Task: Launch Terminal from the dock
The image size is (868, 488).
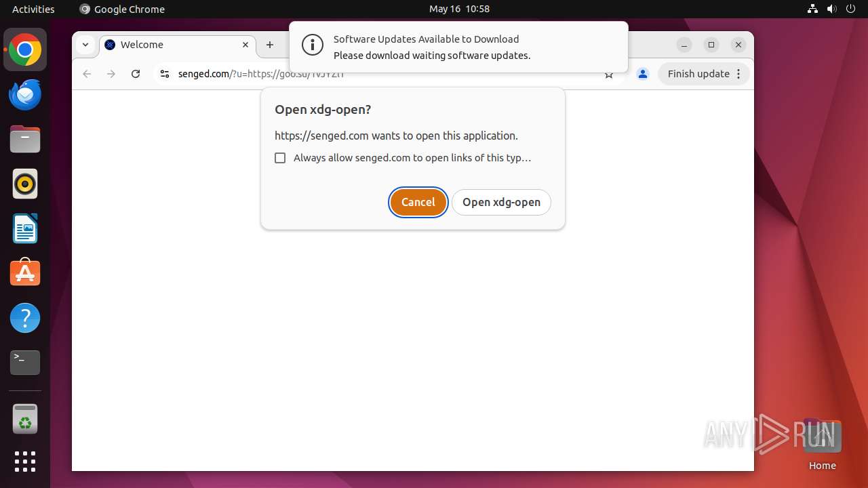Action: [25, 363]
